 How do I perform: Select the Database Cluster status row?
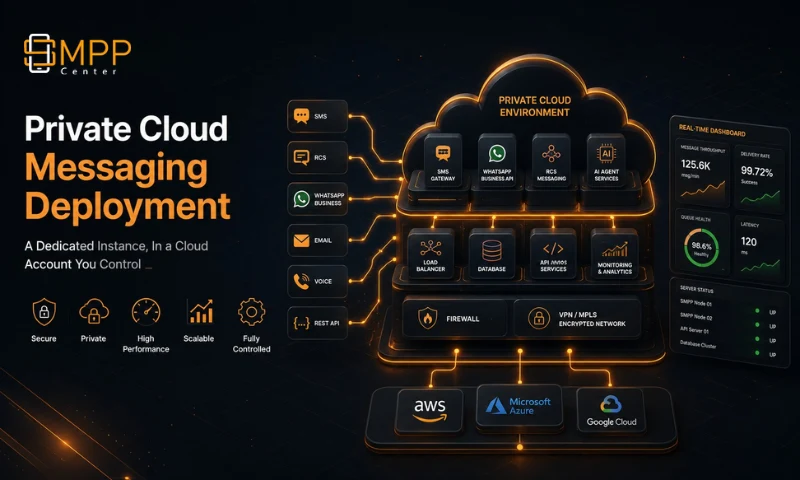pyautogui.click(x=728, y=349)
